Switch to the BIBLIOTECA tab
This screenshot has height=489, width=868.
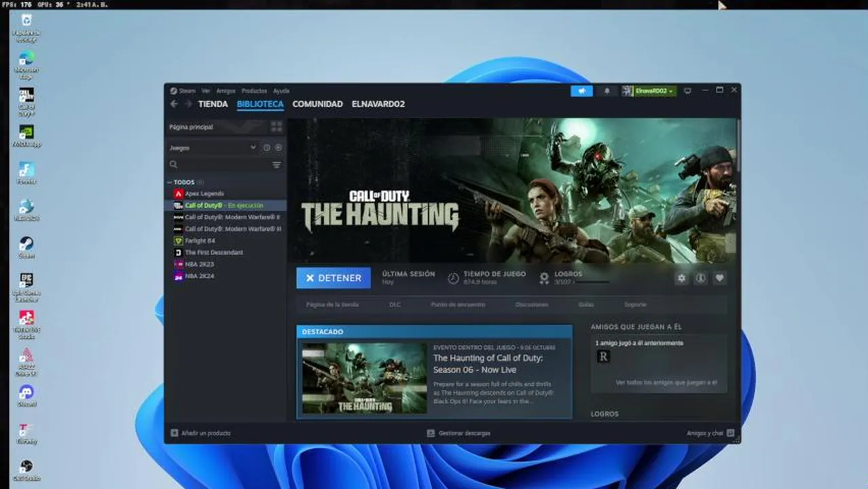(x=260, y=104)
